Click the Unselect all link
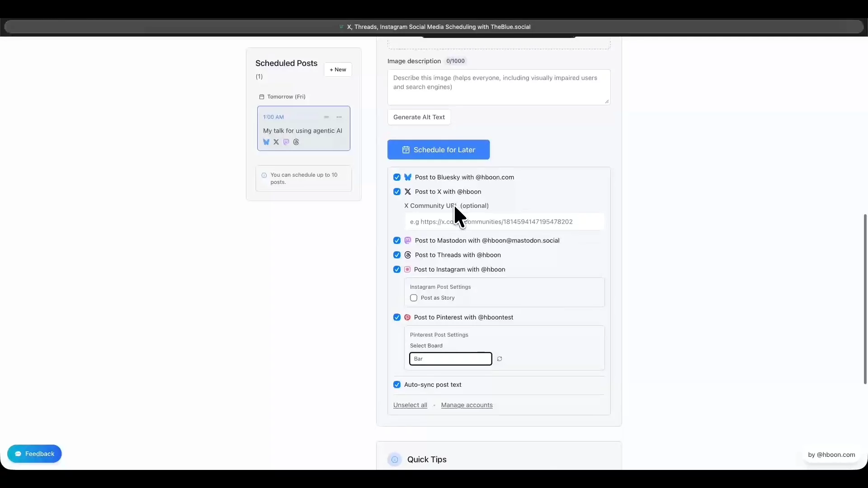The height and width of the screenshot is (488, 868). [410, 405]
